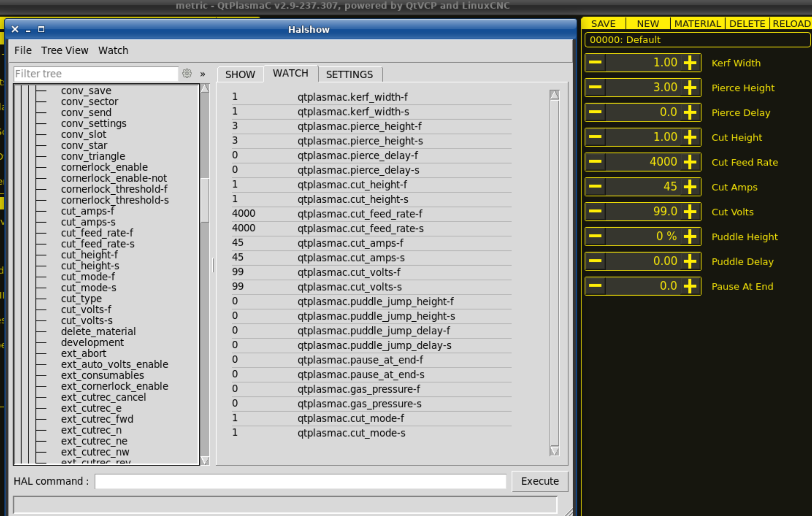Viewport: 812px width, 516px height.
Task: Increase Pause At End with plus button
Action: pos(690,286)
